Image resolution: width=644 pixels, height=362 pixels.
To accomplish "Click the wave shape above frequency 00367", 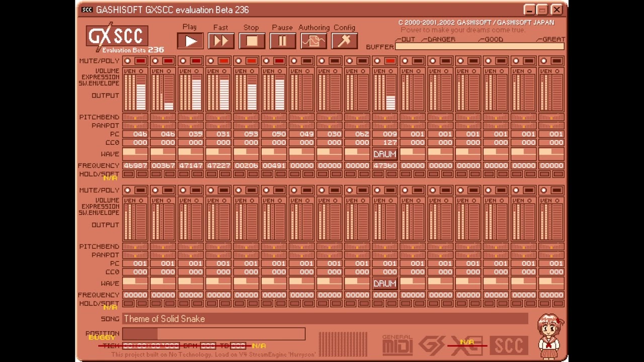I will (163, 154).
